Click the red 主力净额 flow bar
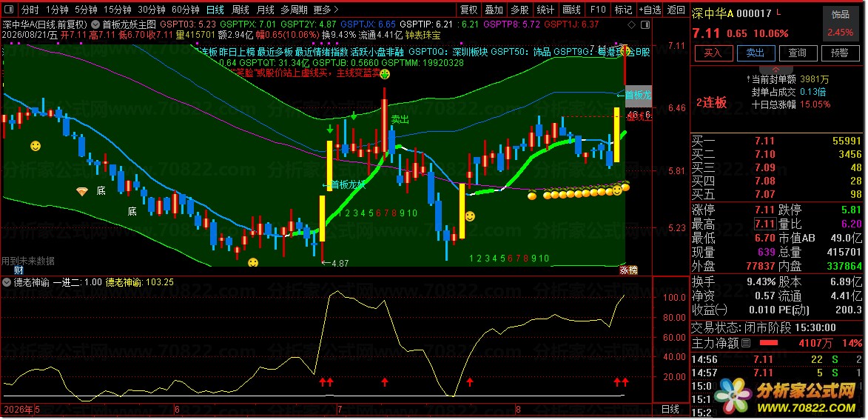 769,344
